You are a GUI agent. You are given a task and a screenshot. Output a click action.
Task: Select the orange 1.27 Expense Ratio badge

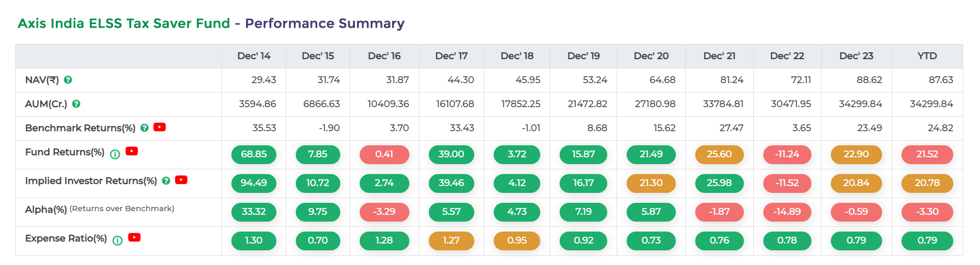tap(451, 240)
